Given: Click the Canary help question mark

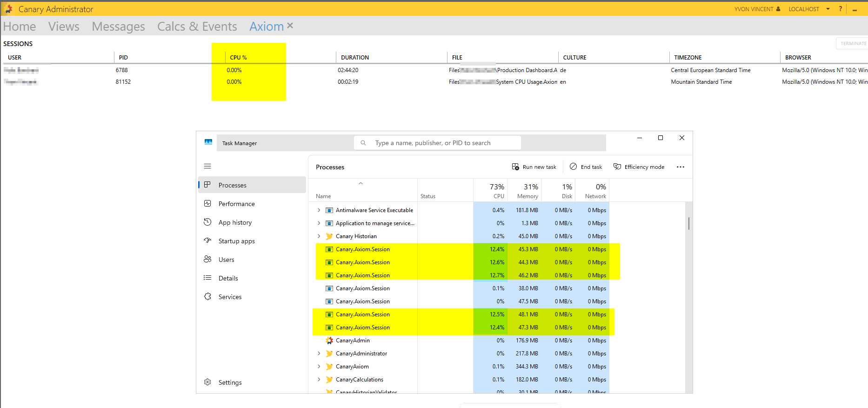Looking at the screenshot, I should click(840, 9).
